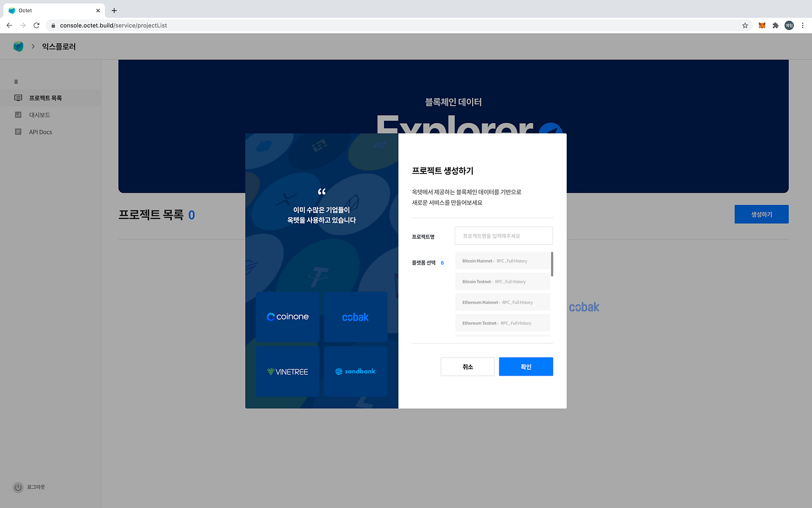Click the VINETREE logo card
Screen dimensions: 812x508
288,372
